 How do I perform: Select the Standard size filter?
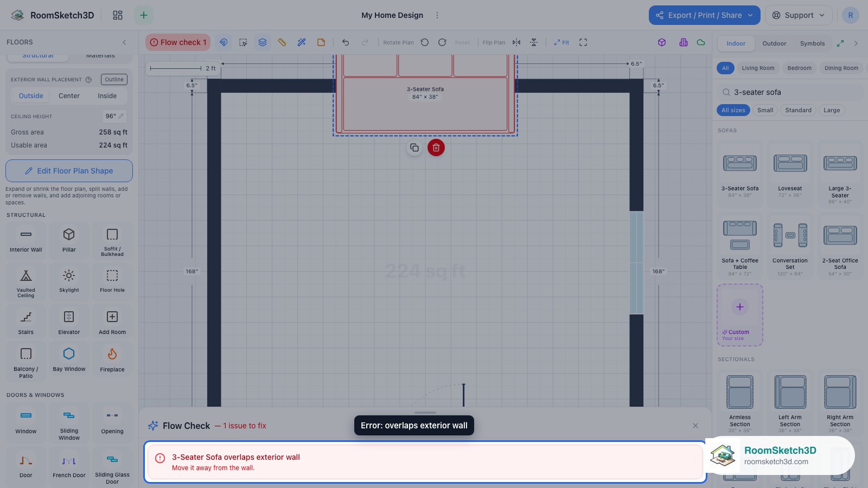click(798, 110)
